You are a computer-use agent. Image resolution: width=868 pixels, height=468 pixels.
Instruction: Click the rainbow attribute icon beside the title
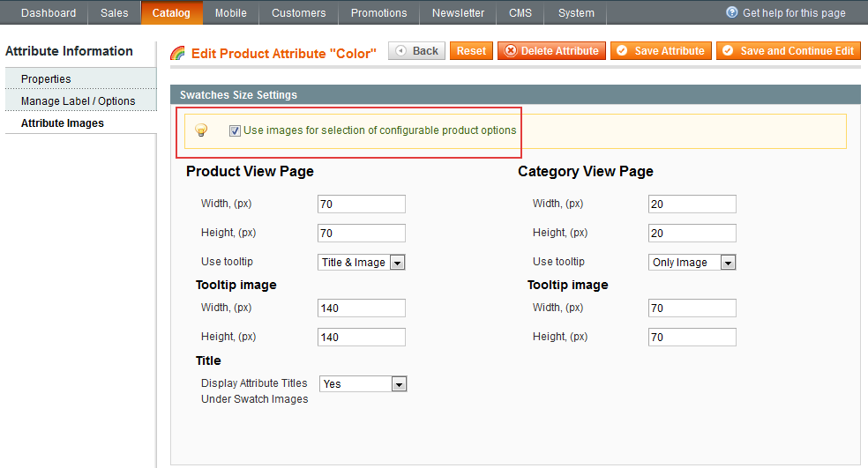pyautogui.click(x=178, y=53)
